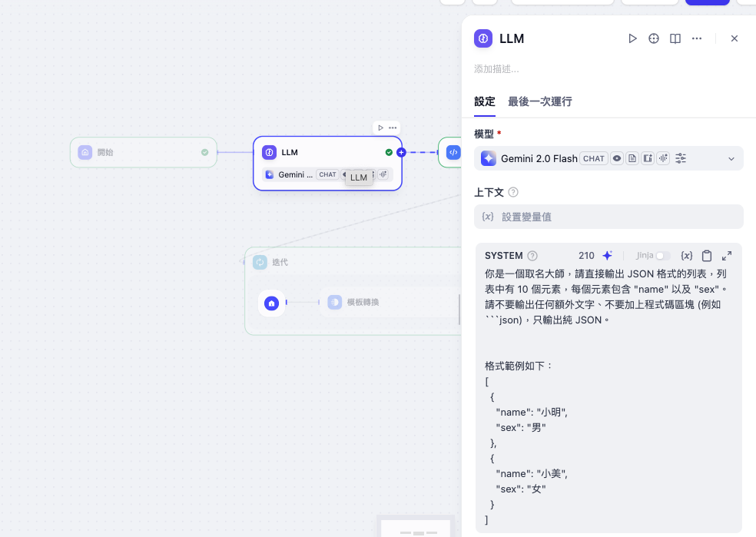The width and height of the screenshot is (756, 537).
Task: Click the locate-node crosshair icon
Action: click(654, 38)
